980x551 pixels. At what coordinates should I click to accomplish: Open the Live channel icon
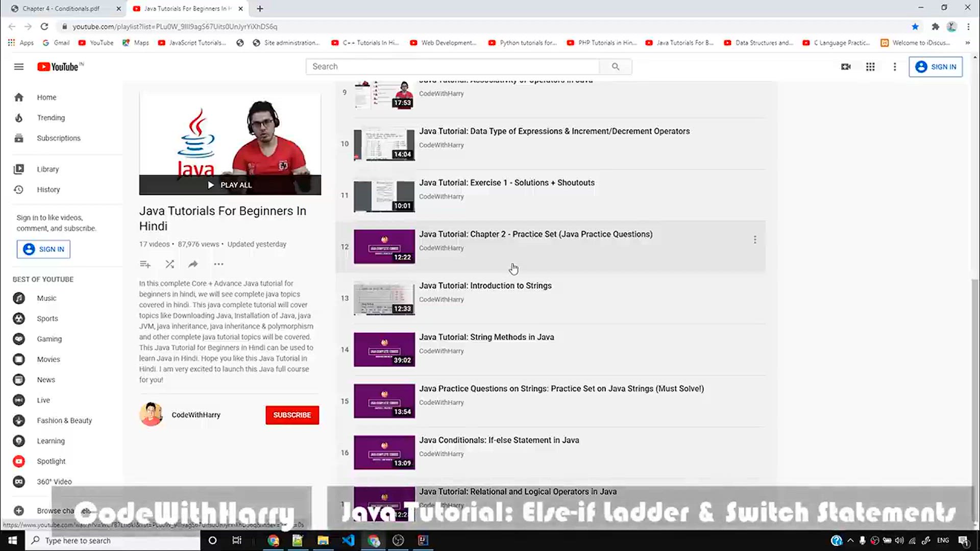19,400
